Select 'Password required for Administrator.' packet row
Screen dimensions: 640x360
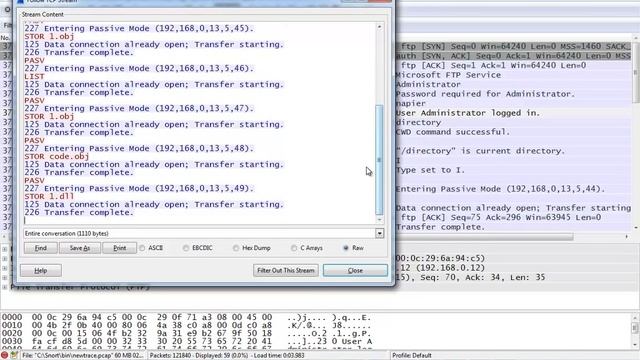coord(513,94)
